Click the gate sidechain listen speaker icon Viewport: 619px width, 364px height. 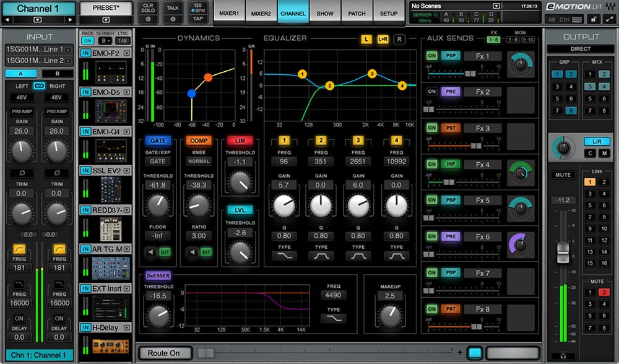tap(151, 252)
